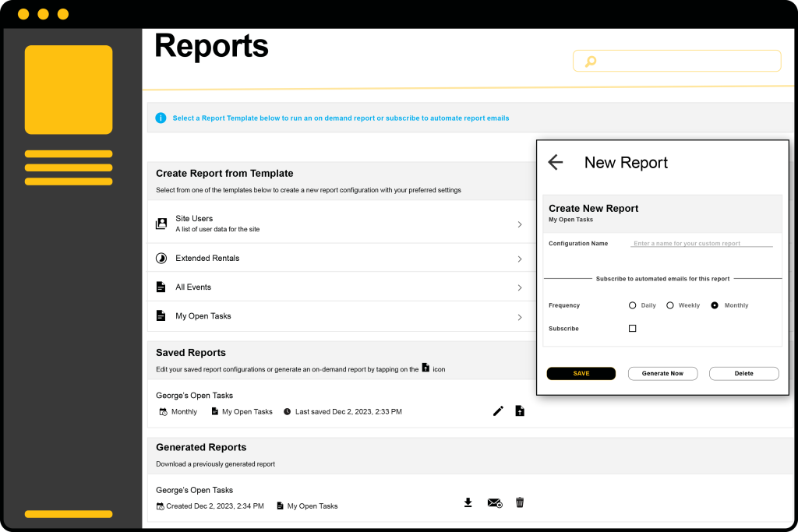Select the Daily frequency radio button

click(632, 305)
